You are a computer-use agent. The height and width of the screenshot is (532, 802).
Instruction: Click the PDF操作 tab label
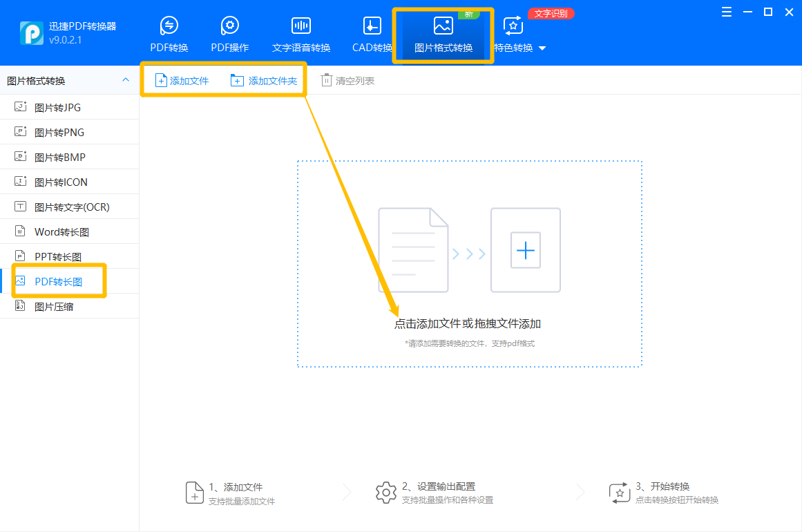point(229,48)
